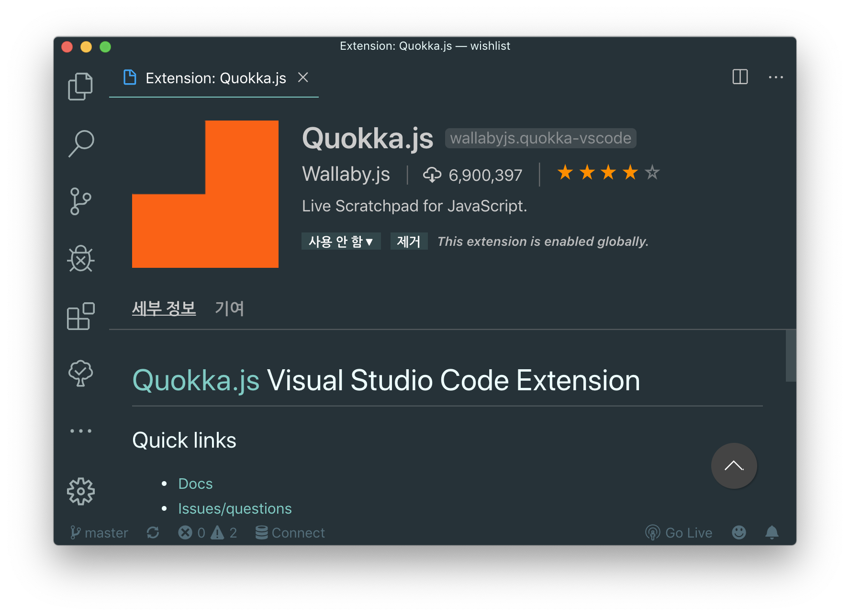Click the 제거 uninstall button
Screen dimensions: 850x616
[408, 242]
